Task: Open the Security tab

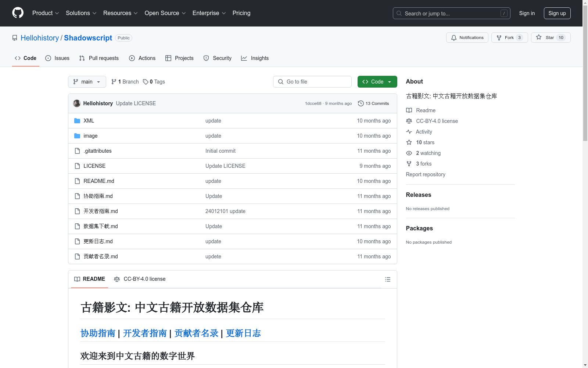Action: coord(218,58)
